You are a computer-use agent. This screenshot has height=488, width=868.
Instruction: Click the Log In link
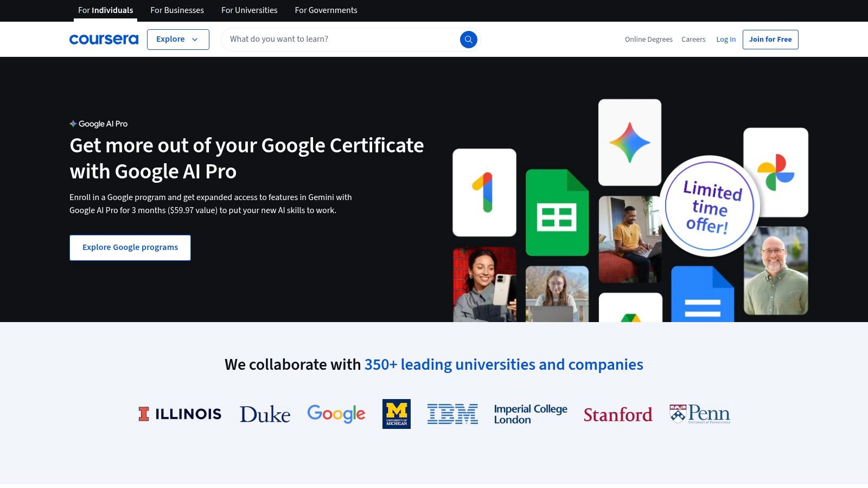coord(726,40)
